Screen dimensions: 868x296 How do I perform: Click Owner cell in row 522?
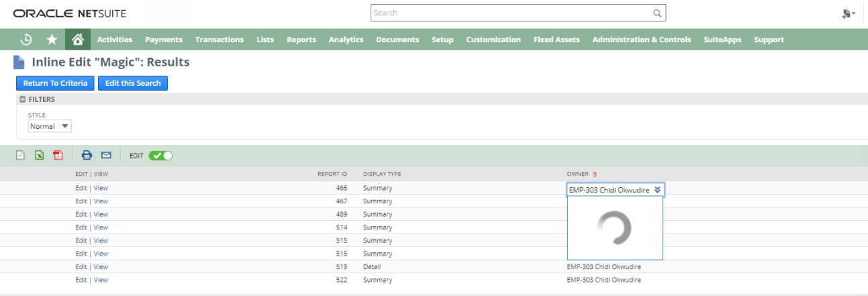click(x=604, y=280)
